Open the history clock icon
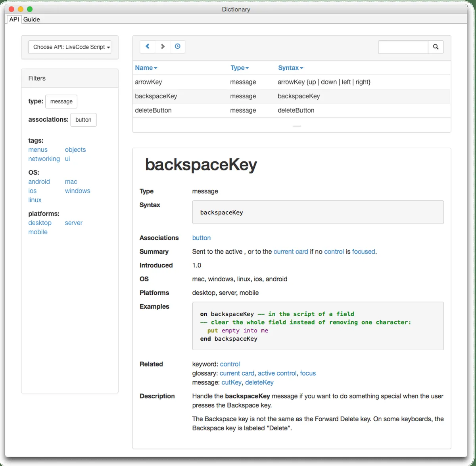 [177, 47]
